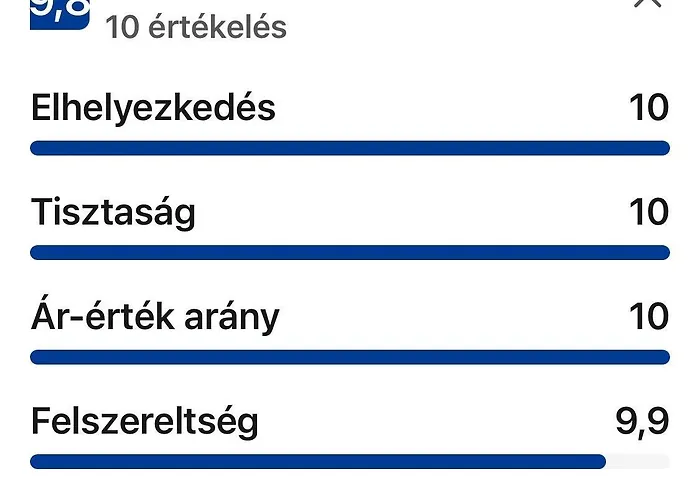Click the word értékelés in the header
The width and height of the screenshot is (700, 500).
(x=218, y=27)
